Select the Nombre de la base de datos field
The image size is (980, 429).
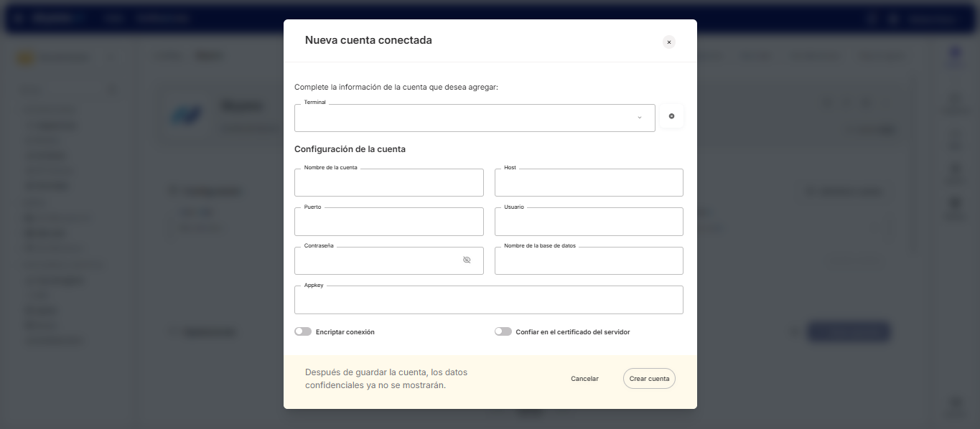click(x=589, y=261)
